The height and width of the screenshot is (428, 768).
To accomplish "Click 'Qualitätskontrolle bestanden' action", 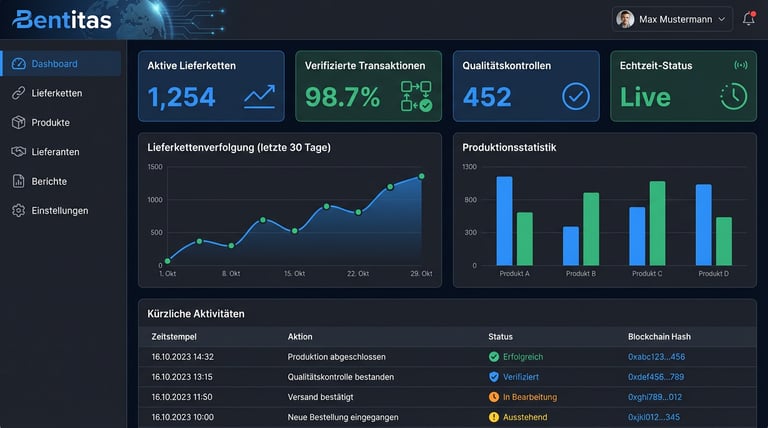I will coord(341,377).
